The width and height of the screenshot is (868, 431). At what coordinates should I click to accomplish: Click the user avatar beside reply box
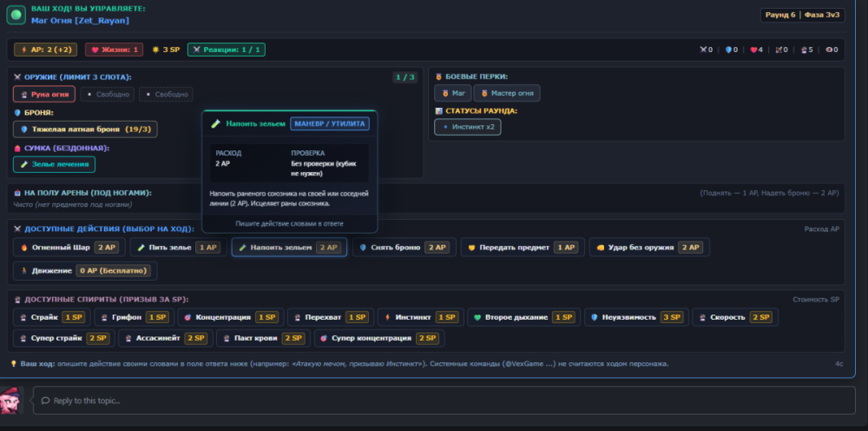12,400
